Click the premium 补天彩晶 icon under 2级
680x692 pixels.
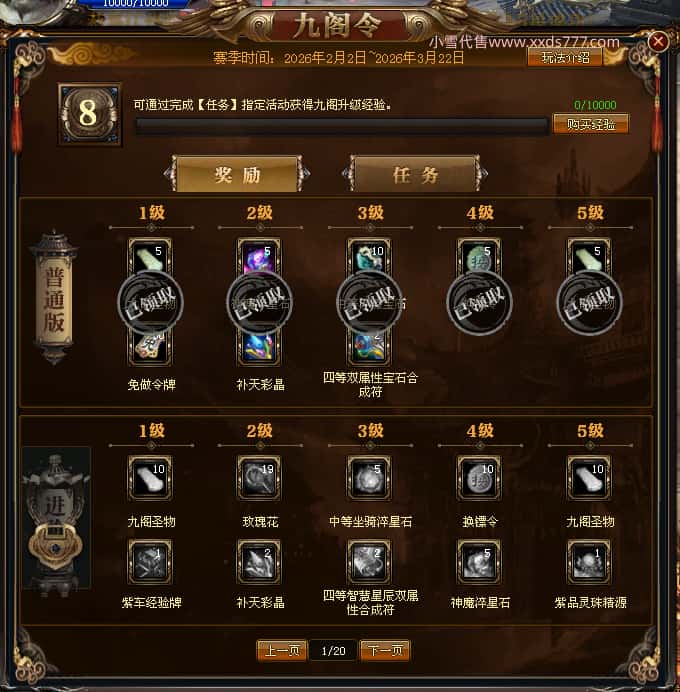pos(259,561)
